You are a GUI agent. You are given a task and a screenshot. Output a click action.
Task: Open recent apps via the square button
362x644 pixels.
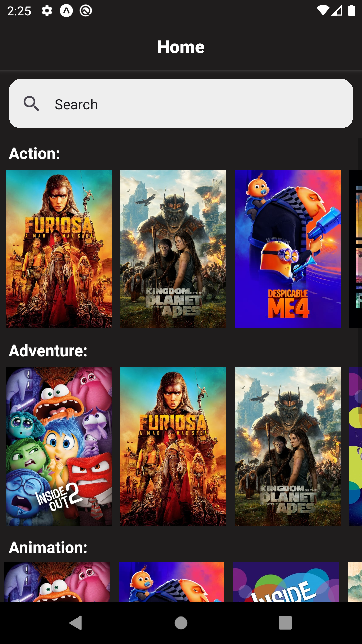(285, 623)
